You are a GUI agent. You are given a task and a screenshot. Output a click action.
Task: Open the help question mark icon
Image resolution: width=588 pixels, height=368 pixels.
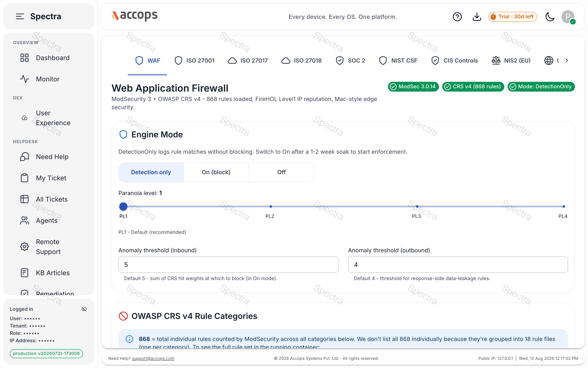pos(457,17)
